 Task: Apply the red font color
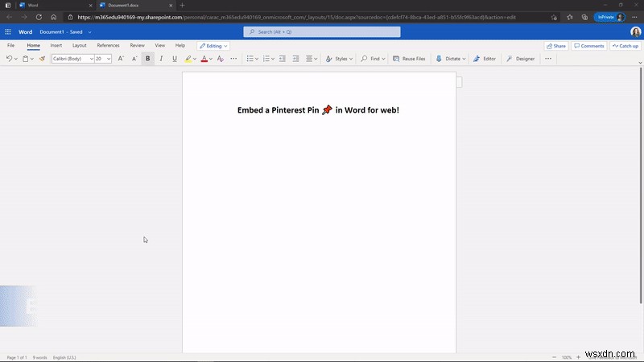(204, 59)
